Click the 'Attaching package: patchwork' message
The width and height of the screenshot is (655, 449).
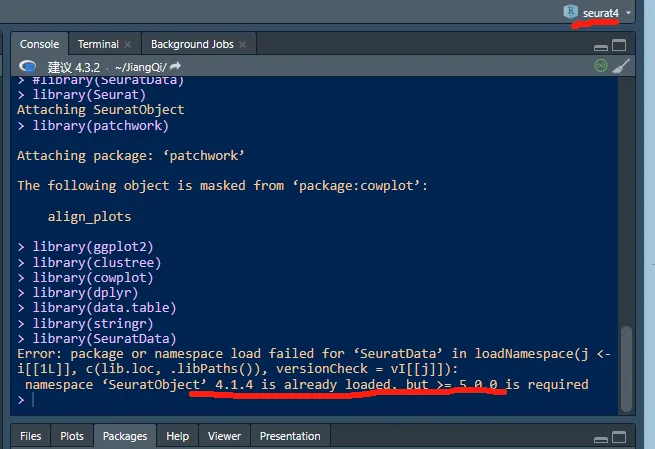point(131,156)
